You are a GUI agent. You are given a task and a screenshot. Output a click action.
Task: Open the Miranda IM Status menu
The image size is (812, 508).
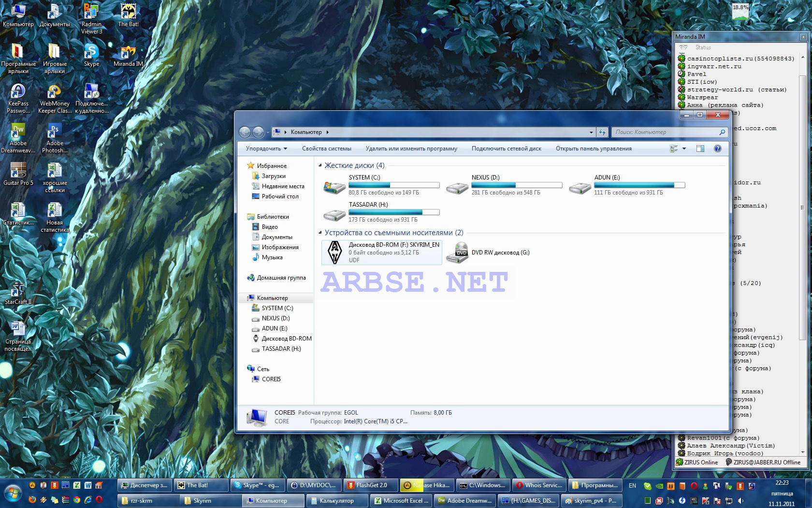(x=703, y=47)
